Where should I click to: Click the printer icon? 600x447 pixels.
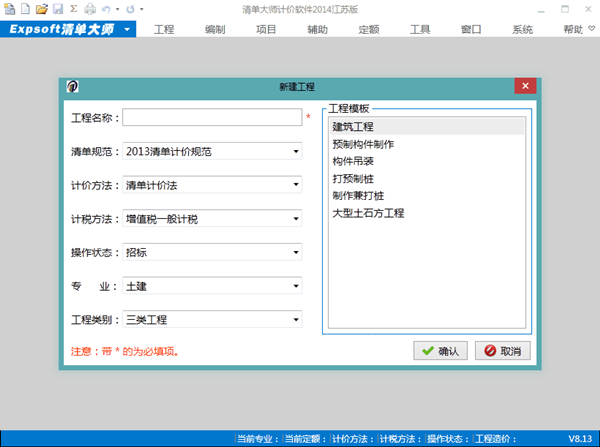click(89, 9)
